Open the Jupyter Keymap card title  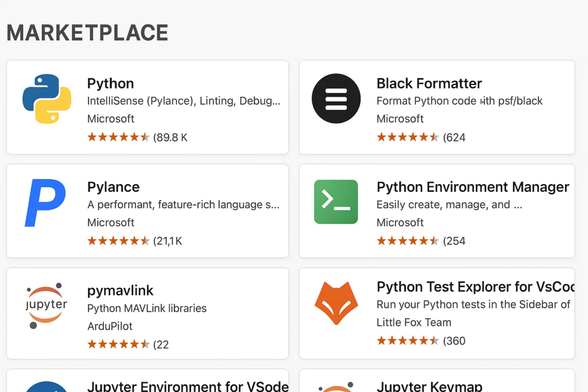pyautogui.click(x=430, y=386)
